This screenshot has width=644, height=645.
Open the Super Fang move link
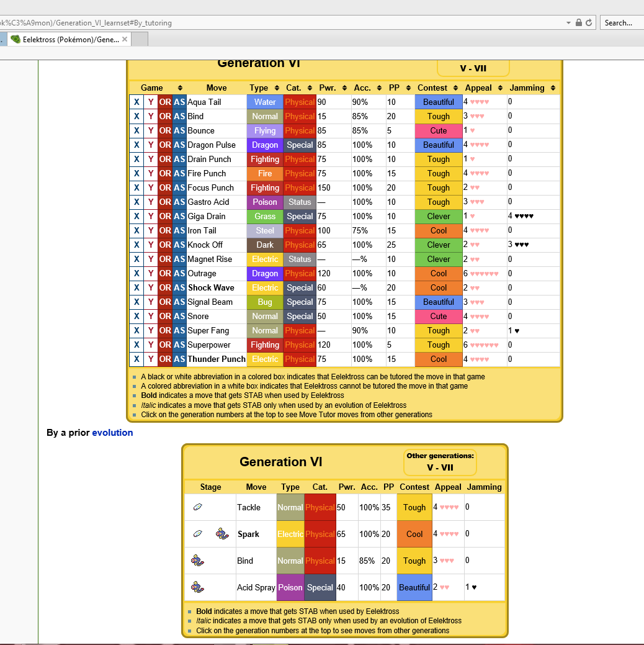208,331
